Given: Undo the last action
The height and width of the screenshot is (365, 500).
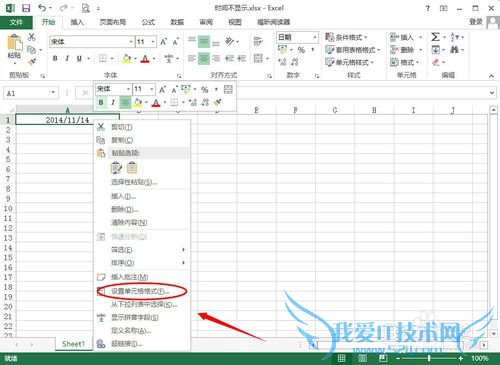Looking at the screenshot, I should (42, 8).
